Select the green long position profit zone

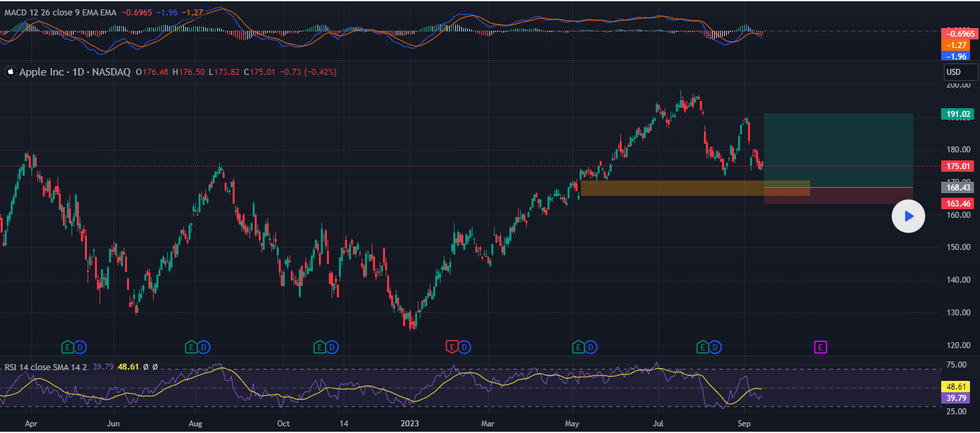tap(838, 150)
